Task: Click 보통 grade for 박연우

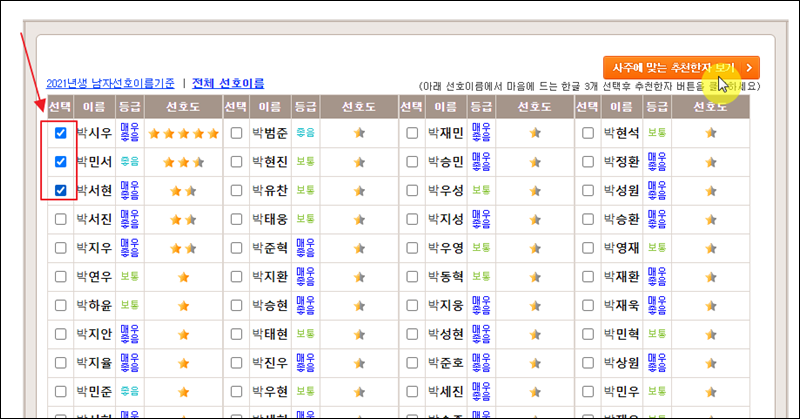Action: pyautogui.click(x=130, y=276)
